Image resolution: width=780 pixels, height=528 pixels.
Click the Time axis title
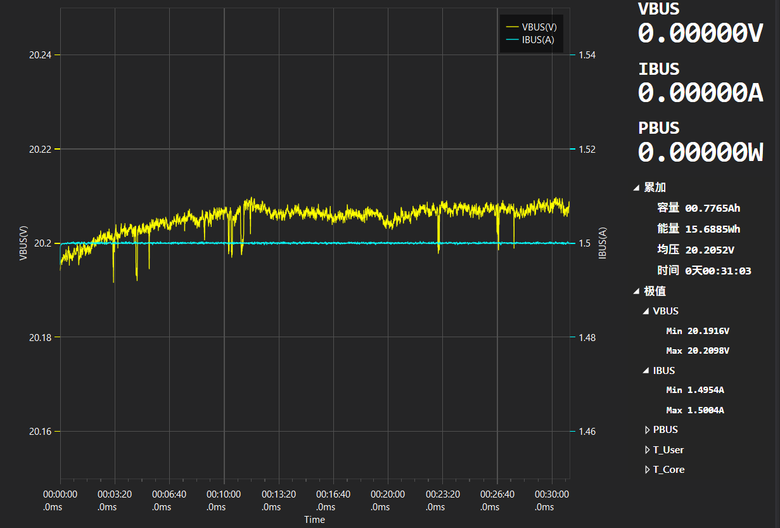coord(314,520)
